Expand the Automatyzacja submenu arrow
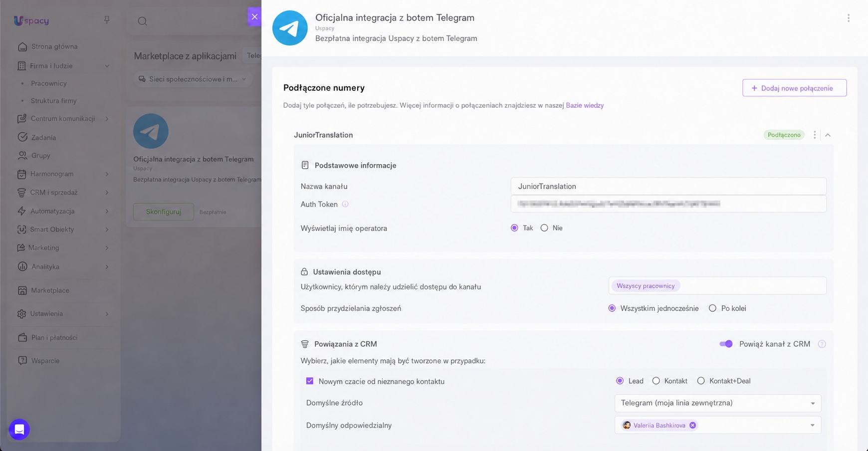The image size is (868, 451). pyautogui.click(x=107, y=211)
